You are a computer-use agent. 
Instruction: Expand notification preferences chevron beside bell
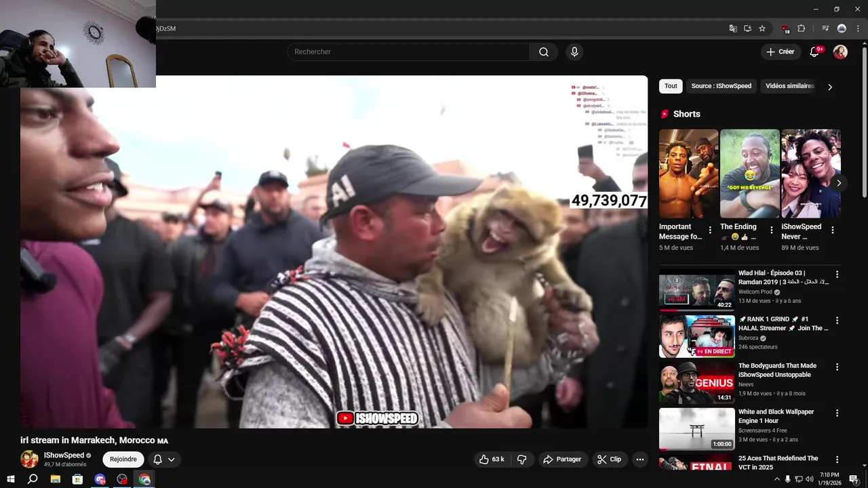point(171,460)
